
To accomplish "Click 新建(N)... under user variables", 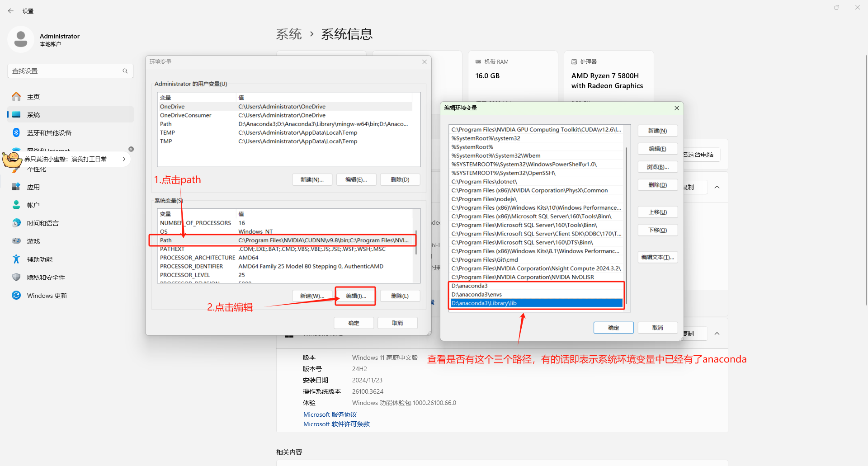I will pos(312,179).
